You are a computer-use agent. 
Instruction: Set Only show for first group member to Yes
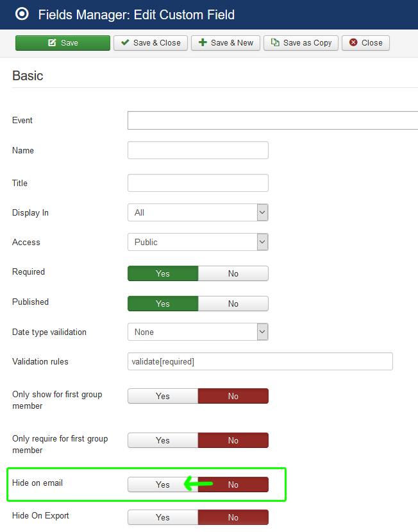click(163, 396)
